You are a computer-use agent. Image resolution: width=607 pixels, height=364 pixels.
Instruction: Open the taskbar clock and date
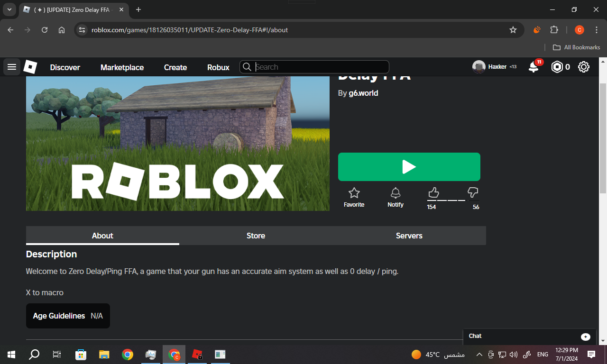pos(567,355)
